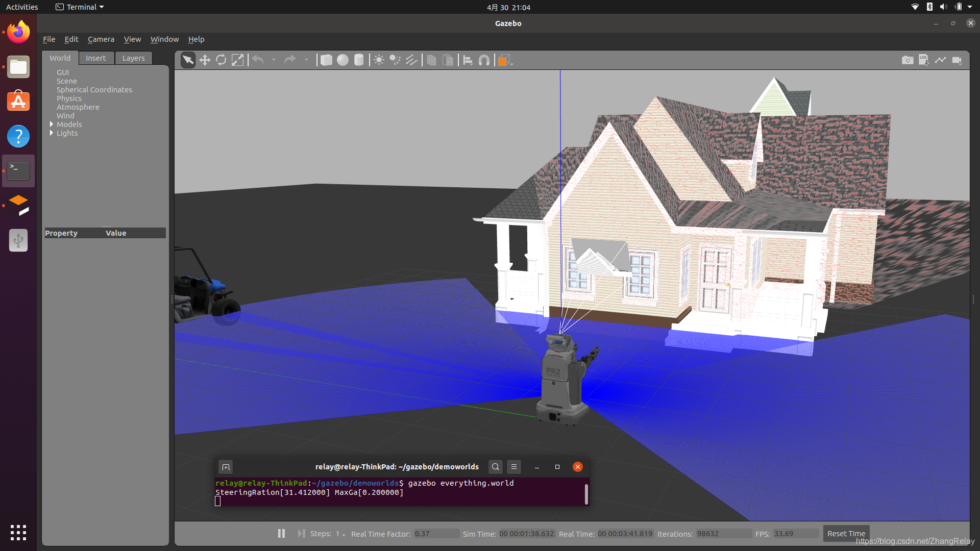Add a point light
The image size is (980, 551).
click(379, 60)
